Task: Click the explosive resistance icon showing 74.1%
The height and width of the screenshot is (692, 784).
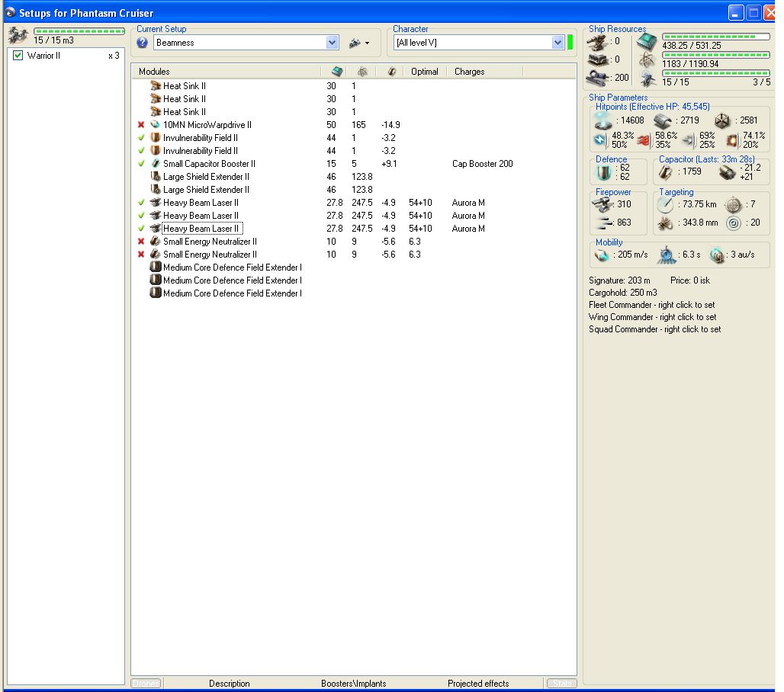Action: click(x=732, y=140)
